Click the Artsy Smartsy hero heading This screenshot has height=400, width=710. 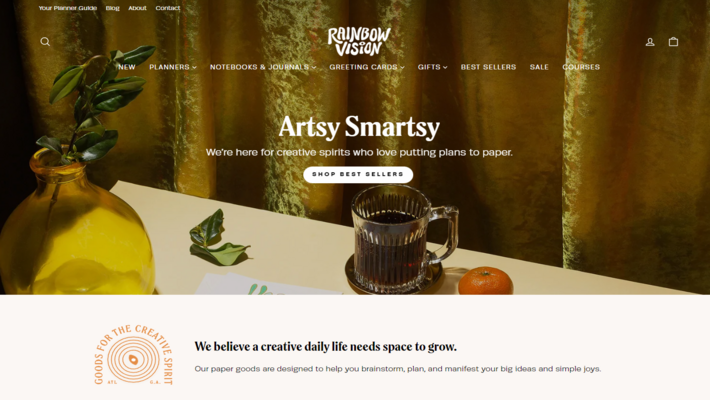[x=359, y=127]
